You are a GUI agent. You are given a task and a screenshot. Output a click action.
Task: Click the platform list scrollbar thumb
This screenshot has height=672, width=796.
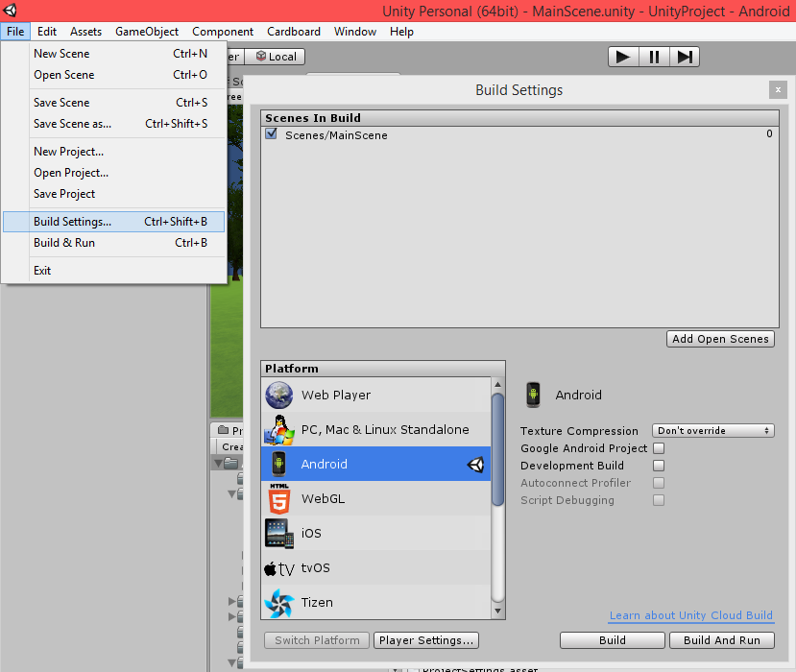point(497,449)
